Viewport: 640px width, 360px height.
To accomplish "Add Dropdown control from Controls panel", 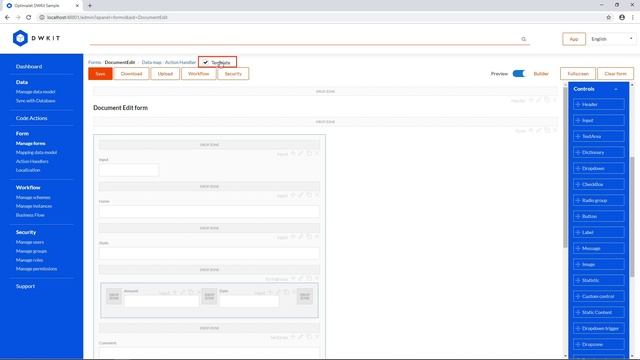I will tap(598, 169).
